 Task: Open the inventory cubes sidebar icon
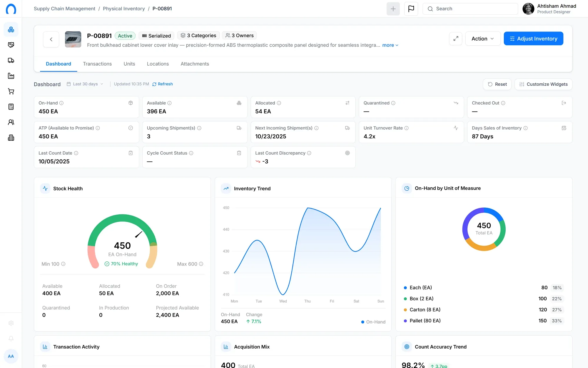(x=11, y=29)
